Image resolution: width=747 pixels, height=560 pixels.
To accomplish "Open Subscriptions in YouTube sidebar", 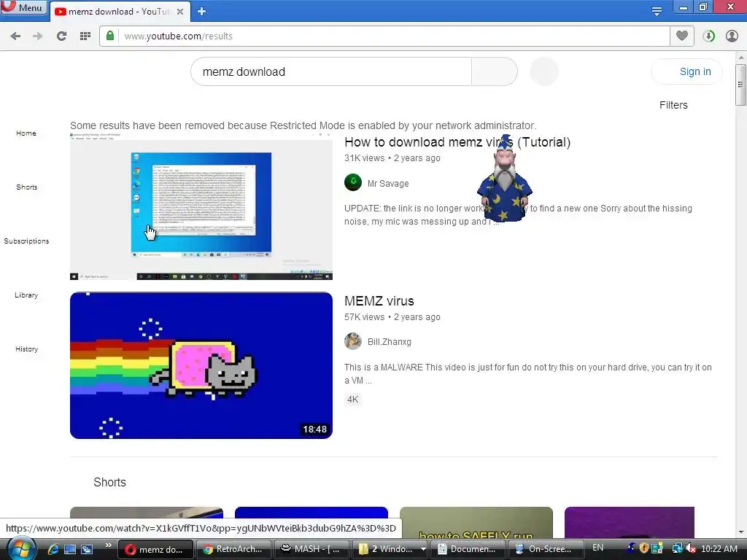I will (27, 241).
